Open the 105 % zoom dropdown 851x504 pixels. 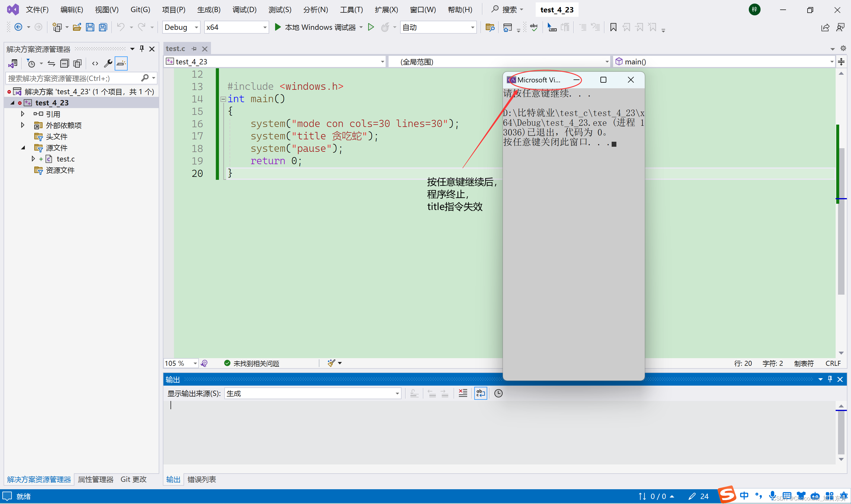181,363
